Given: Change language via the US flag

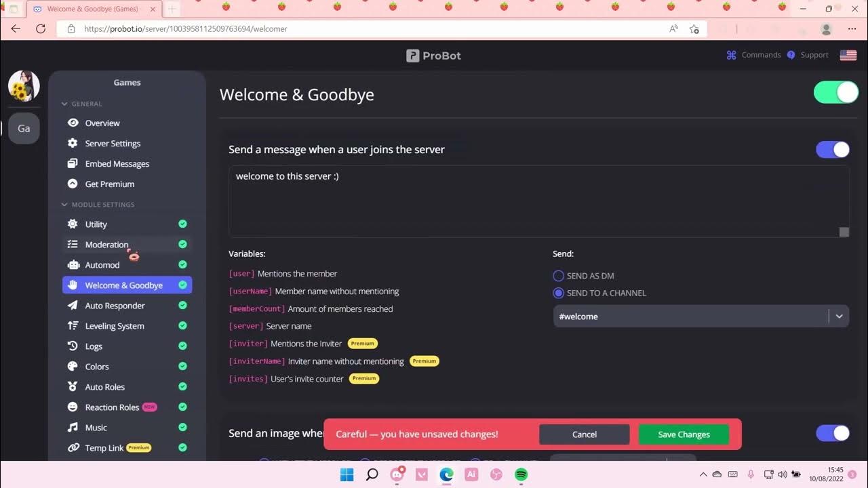Looking at the screenshot, I should (848, 55).
